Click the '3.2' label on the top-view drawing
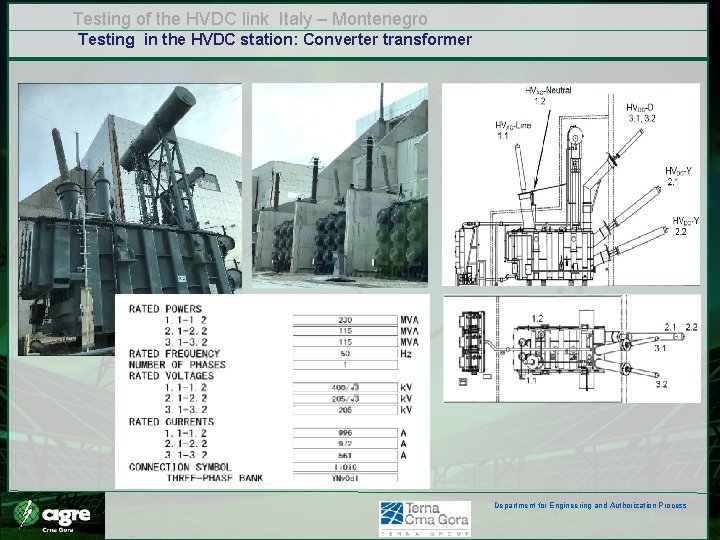720x540 pixels. [662, 384]
